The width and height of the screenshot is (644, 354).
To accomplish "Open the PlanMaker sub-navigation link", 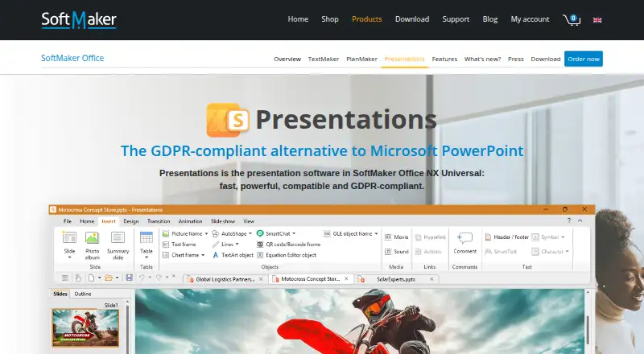I will click(x=361, y=60).
